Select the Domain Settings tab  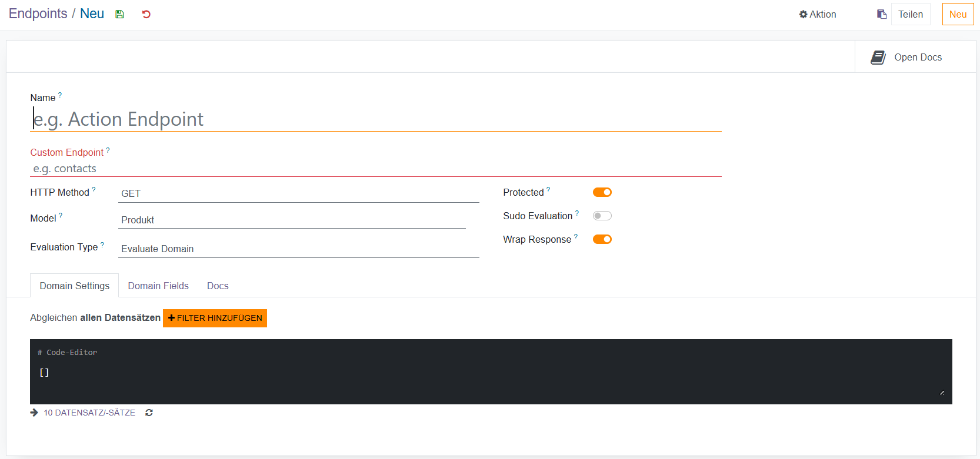[75, 286]
